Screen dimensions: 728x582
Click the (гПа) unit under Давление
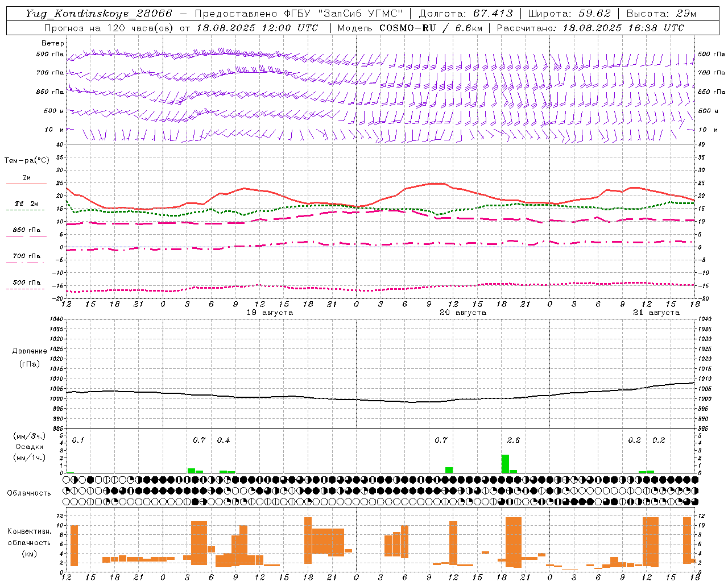pyautogui.click(x=30, y=364)
